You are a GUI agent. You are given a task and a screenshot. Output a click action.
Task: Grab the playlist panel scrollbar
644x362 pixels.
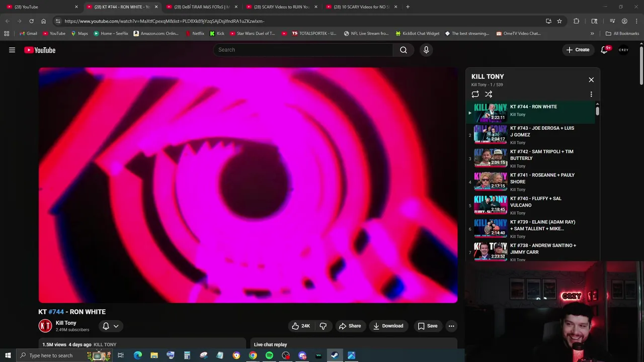pyautogui.click(x=597, y=110)
